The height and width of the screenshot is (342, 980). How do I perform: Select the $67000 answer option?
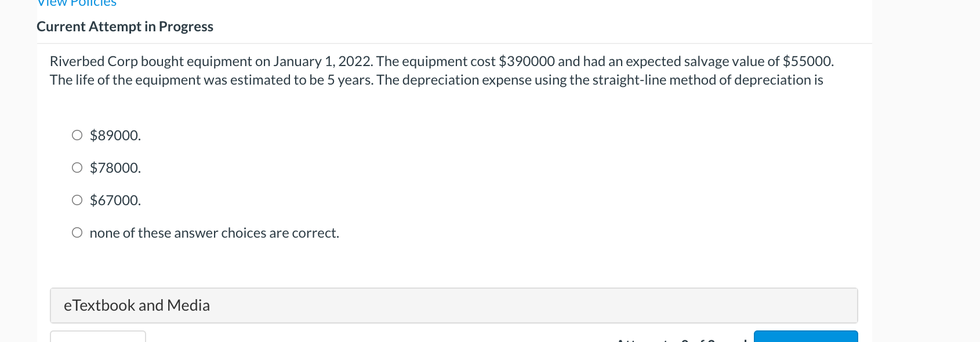(114, 200)
